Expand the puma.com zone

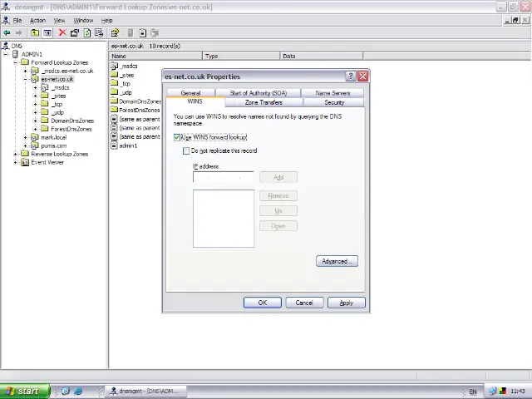click(26, 145)
